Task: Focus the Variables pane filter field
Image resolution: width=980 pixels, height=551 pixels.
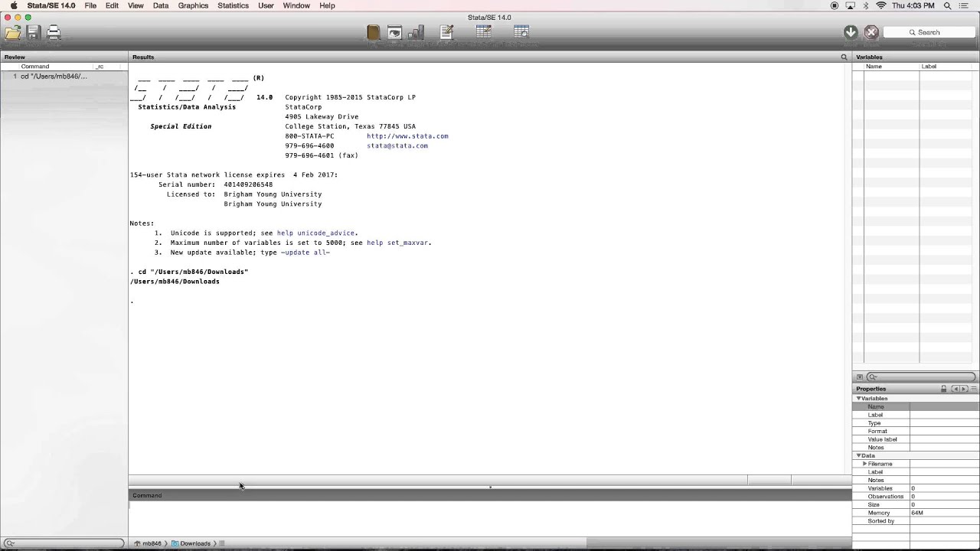Action: click(x=922, y=377)
